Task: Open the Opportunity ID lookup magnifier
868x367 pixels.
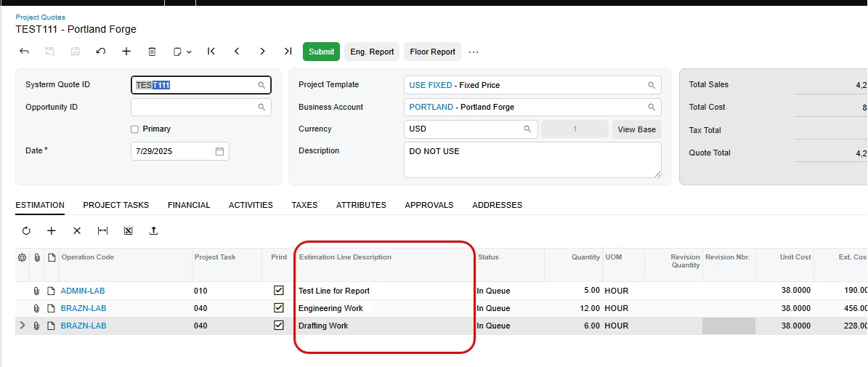Action: click(x=261, y=108)
